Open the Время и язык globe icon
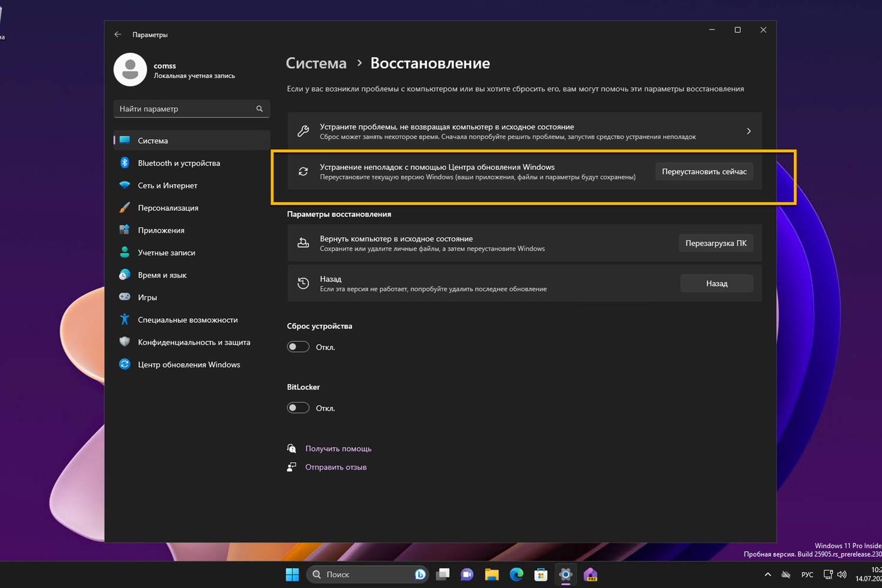882x588 pixels. (125, 275)
